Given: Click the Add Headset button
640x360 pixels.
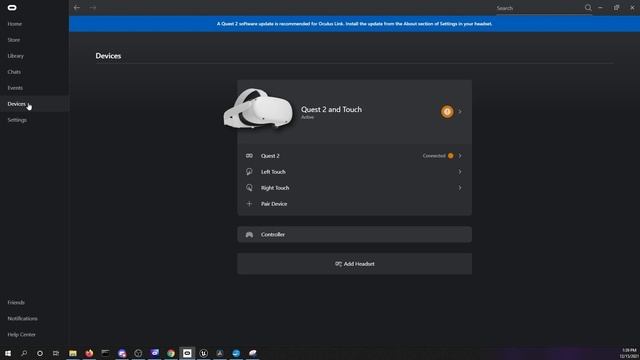Looking at the screenshot, I should point(354,264).
